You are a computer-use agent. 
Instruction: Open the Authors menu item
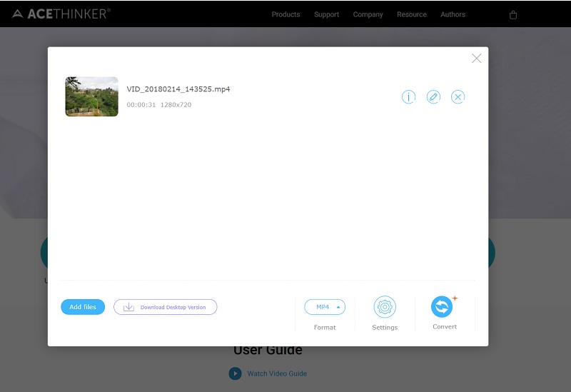[453, 14]
